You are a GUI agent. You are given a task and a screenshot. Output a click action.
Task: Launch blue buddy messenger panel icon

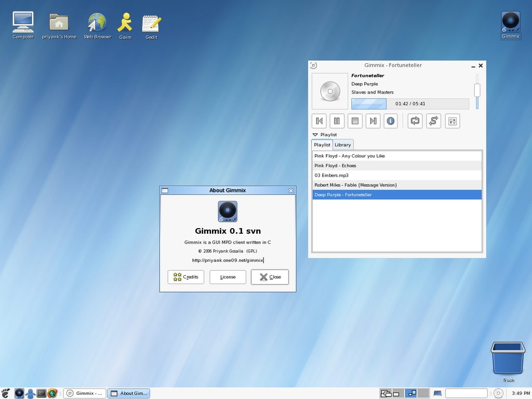tap(30, 393)
